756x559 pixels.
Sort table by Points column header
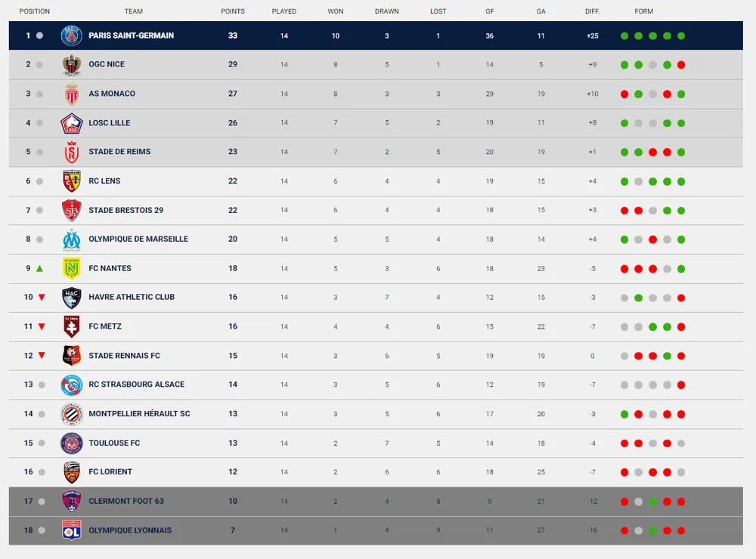[232, 11]
